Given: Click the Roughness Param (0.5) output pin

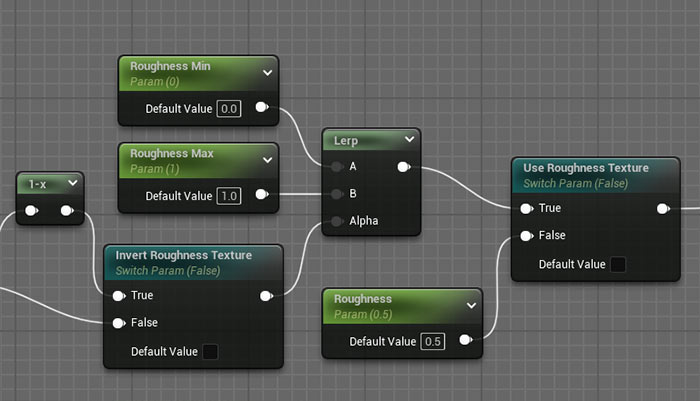Looking at the screenshot, I should [465, 341].
